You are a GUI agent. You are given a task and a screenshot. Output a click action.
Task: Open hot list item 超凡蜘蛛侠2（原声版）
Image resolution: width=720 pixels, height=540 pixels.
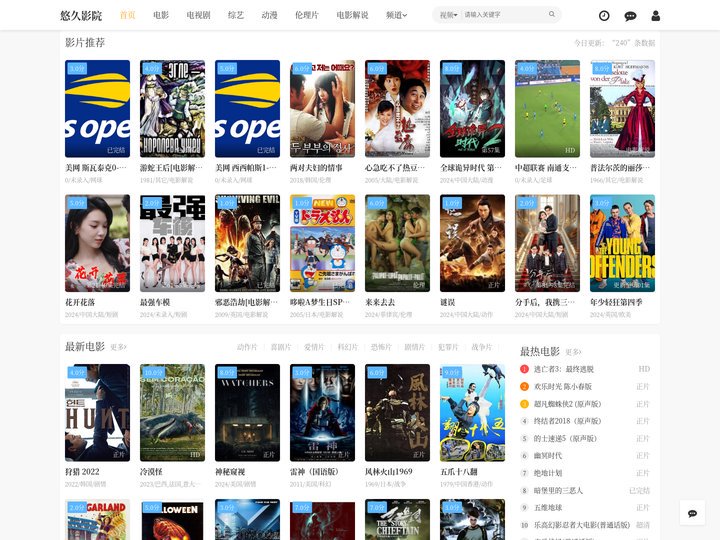[567, 404]
